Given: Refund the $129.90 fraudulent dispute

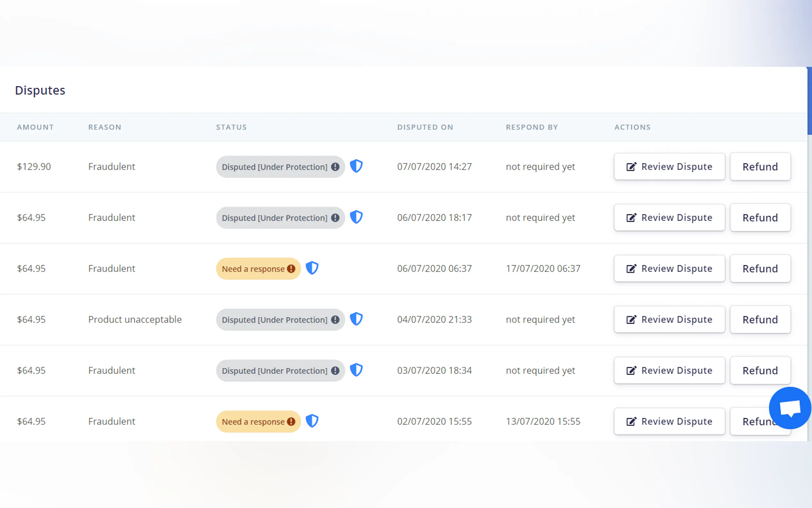Looking at the screenshot, I should pos(760,167).
